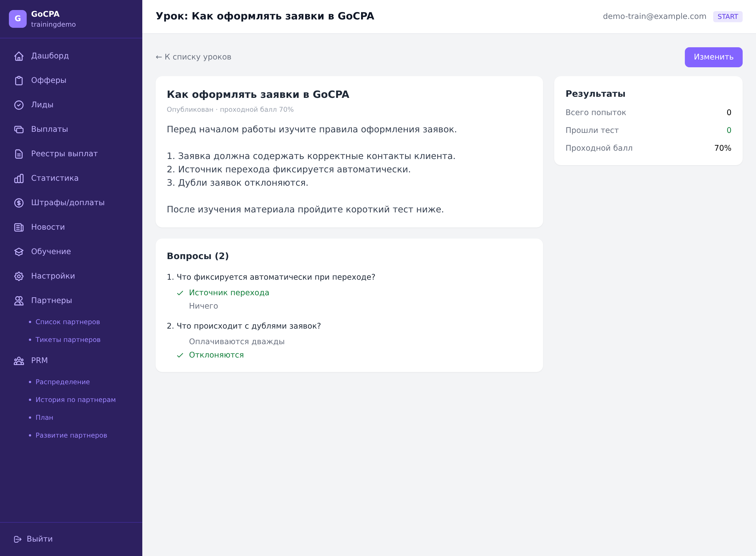Click the Новости newspaper icon
This screenshot has width=756, height=556.
coord(19,227)
